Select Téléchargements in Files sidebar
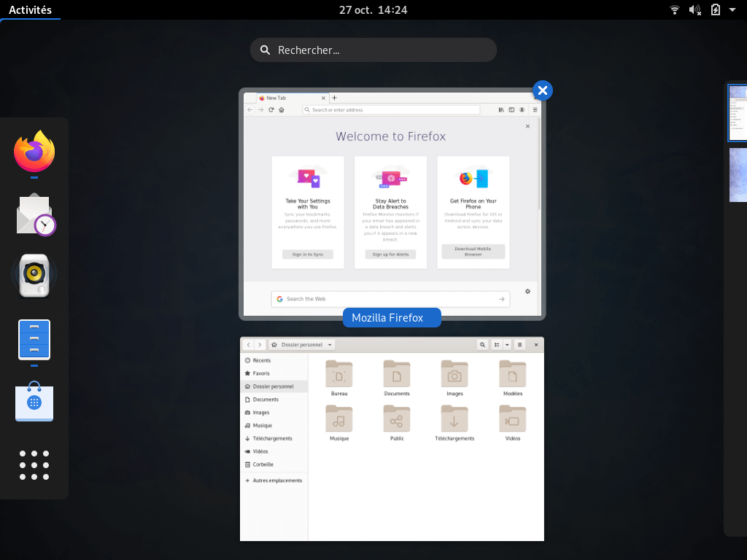The height and width of the screenshot is (560, 747). pos(274,438)
